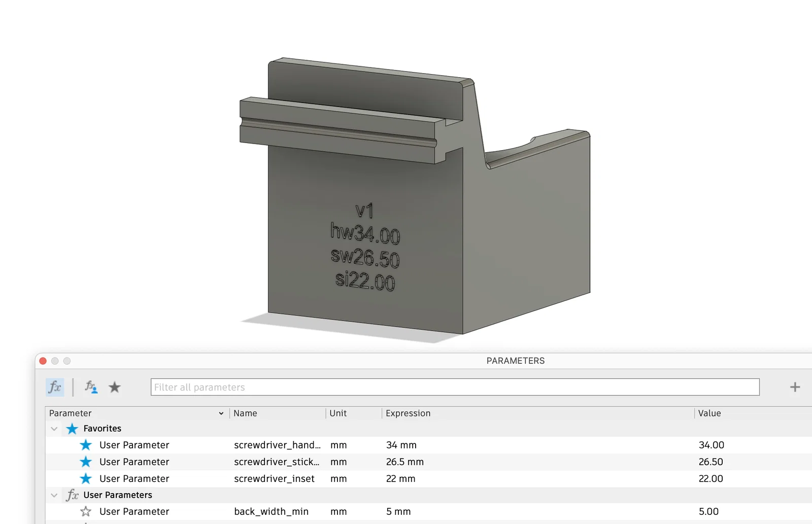
Task: Select the 34.00 value cell
Action: click(712, 445)
